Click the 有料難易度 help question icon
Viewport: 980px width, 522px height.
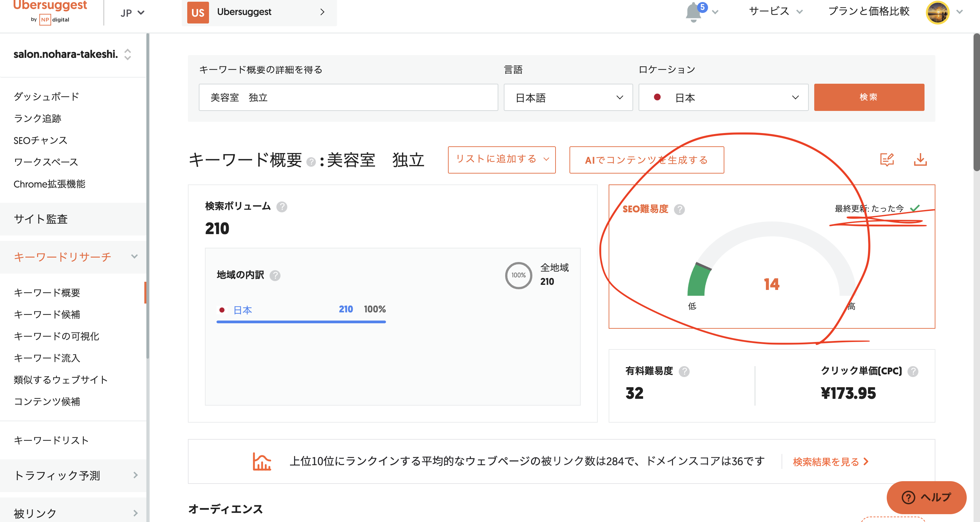pyautogui.click(x=684, y=372)
